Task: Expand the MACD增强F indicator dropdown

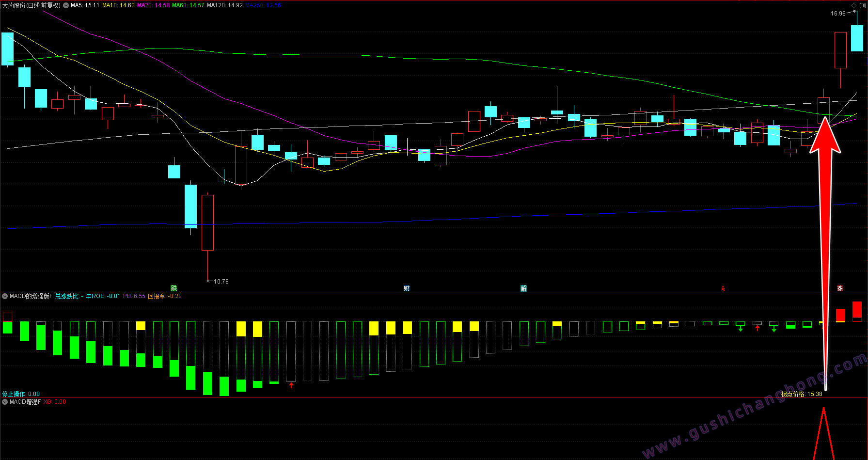Action: [x=5, y=402]
